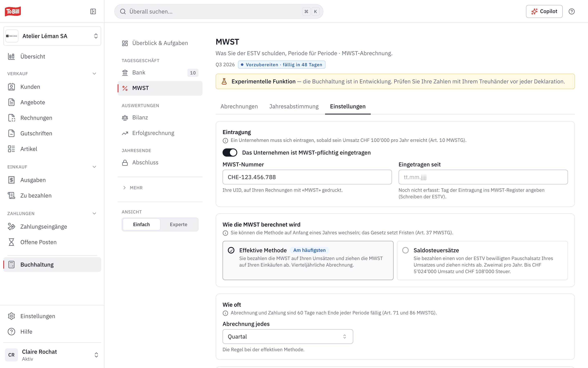Open Bank with 10 items
Screen dimensions: 588x368
coord(160,73)
